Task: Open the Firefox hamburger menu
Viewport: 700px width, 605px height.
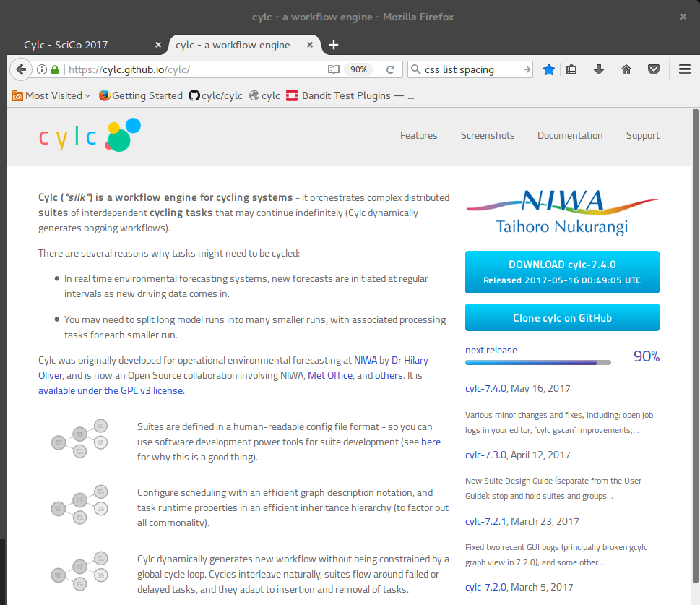Action: pyautogui.click(x=685, y=69)
